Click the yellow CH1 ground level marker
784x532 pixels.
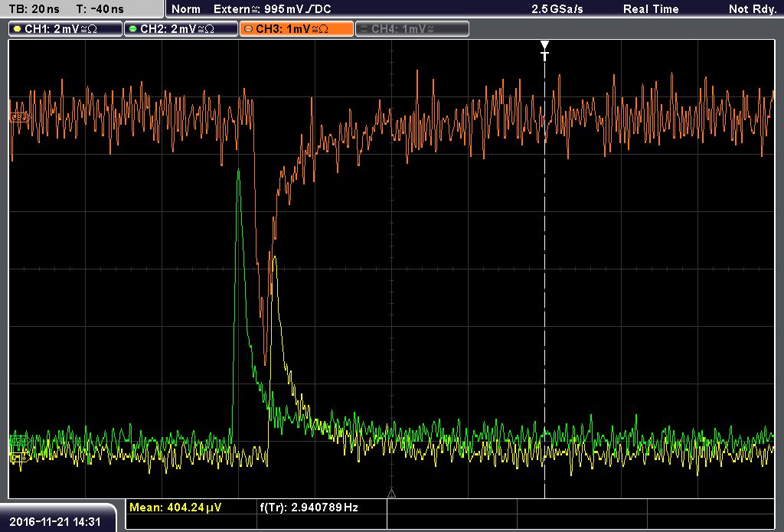pos(19,456)
